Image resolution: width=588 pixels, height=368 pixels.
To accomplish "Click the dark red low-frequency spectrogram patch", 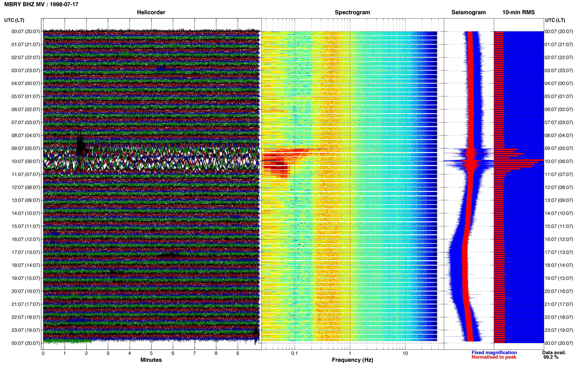I will point(276,164).
